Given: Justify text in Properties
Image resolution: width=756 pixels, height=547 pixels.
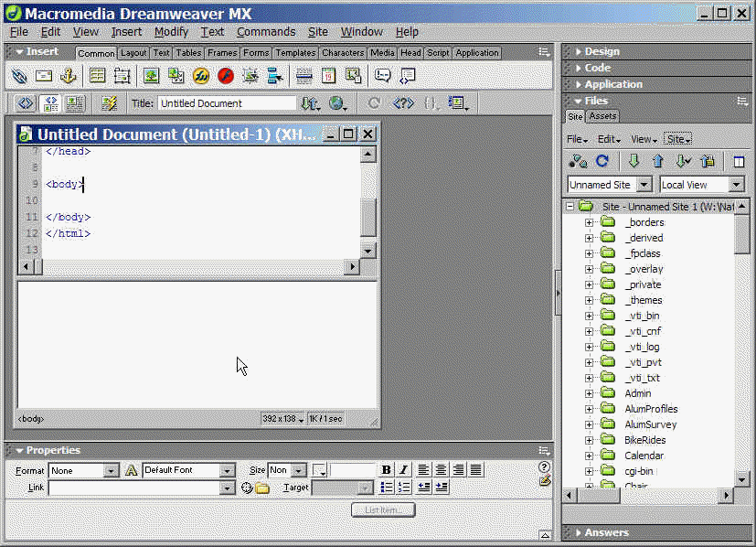Looking at the screenshot, I should coord(476,470).
